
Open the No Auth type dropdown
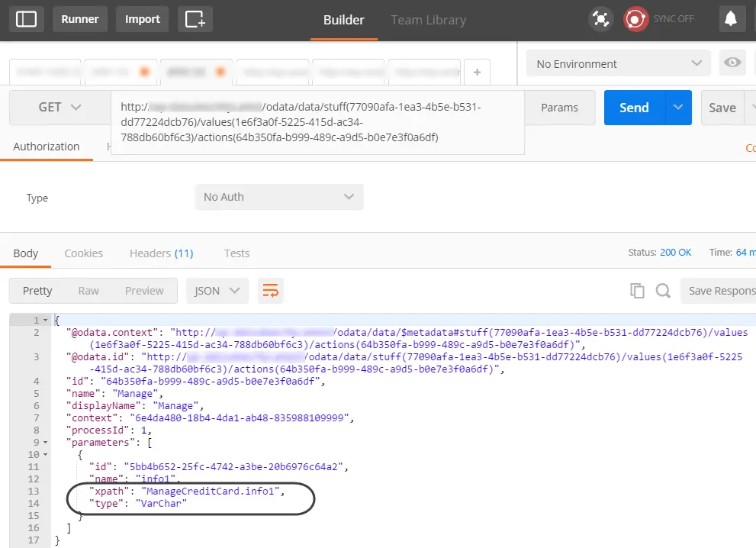pos(279,197)
